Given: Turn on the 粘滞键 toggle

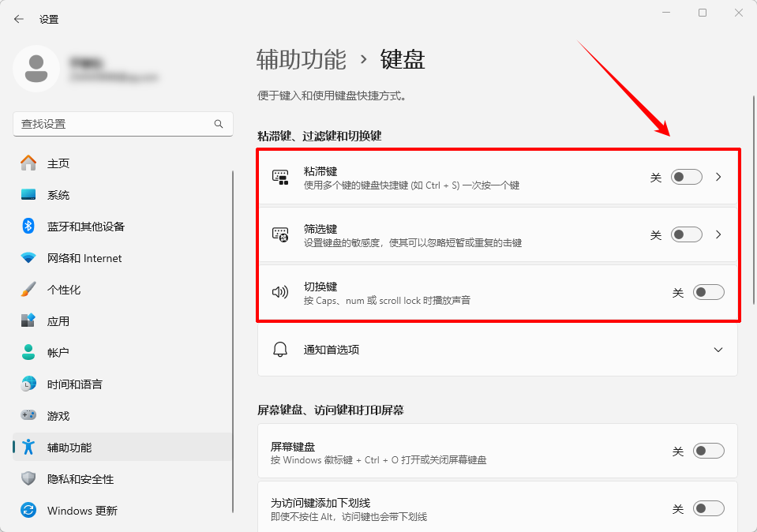Looking at the screenshot, I should pyautogui.click(x=686, y=177).
